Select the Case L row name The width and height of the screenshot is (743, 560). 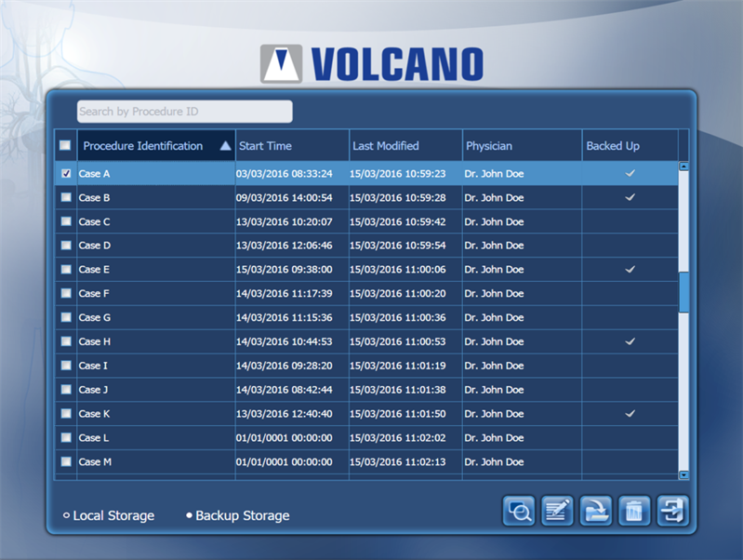(94, 437)
